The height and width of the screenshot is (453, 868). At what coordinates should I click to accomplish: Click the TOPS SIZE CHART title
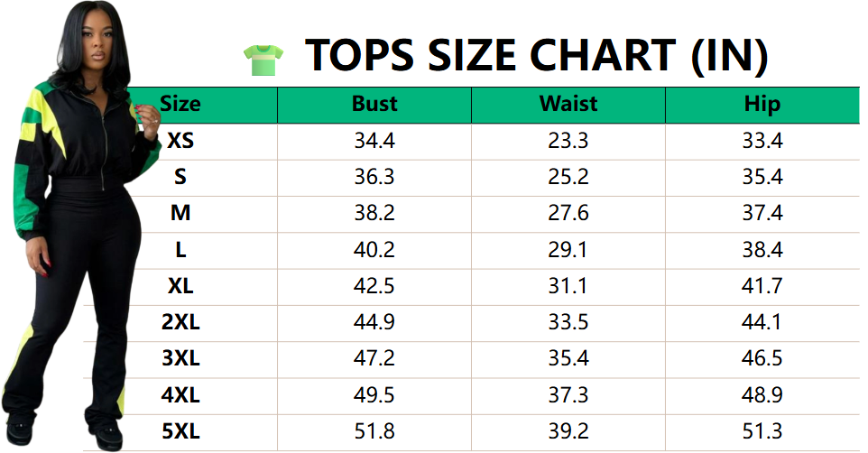tap(536, 56)
